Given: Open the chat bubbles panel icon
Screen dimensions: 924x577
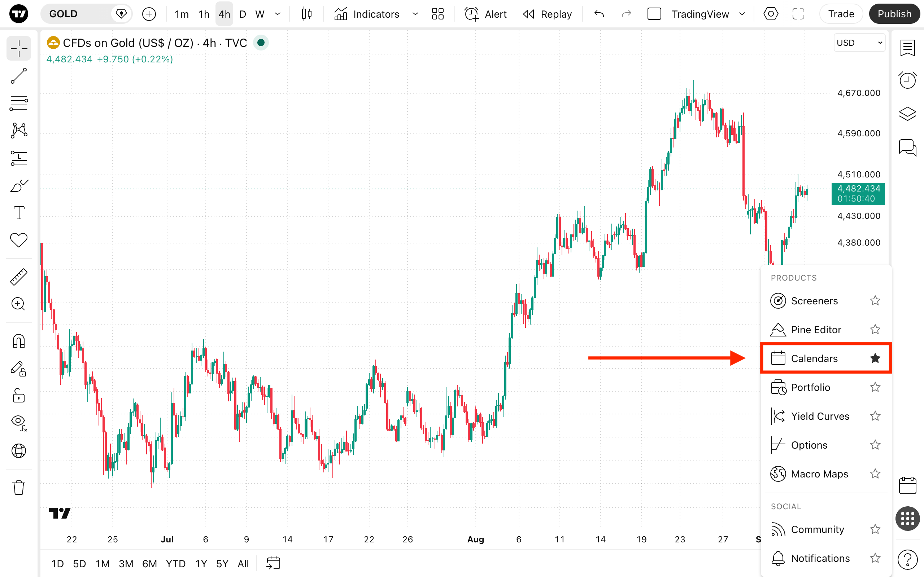Looking at the screenshot, I should coord(907,147).
